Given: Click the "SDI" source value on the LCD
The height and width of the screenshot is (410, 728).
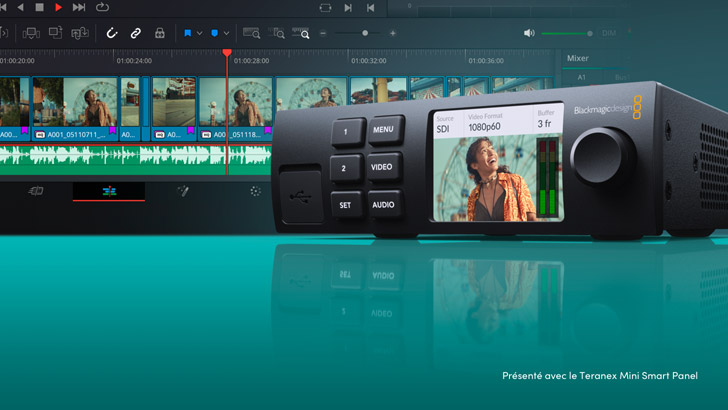Looking at the screenshot, I should pos(443,129).
